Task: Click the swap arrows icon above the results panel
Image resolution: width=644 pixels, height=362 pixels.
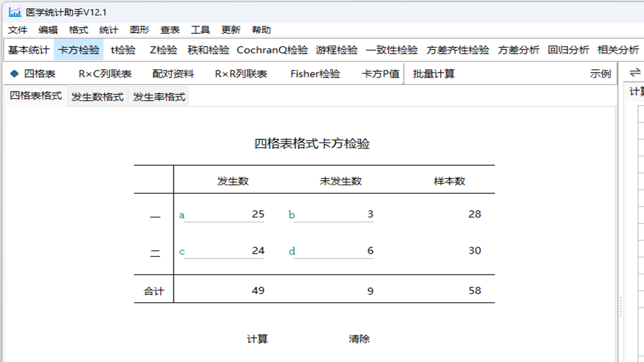Action: (x=635, y=72)
